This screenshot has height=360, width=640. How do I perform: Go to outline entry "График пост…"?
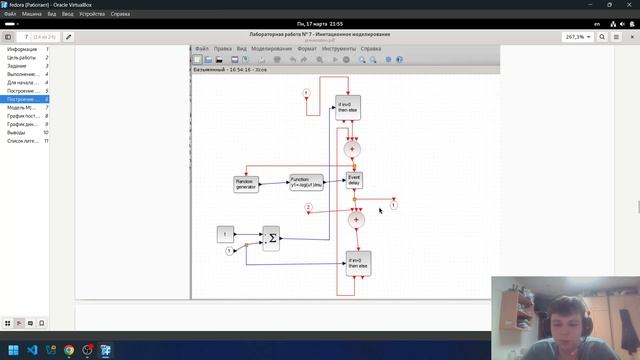click(24, 116)
